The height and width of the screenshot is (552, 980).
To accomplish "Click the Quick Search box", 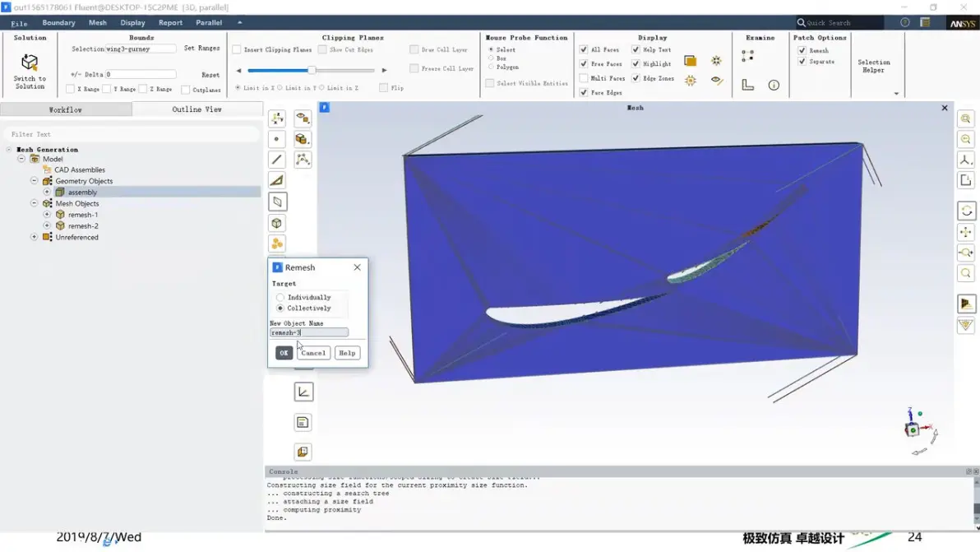I will coord(839,22).
